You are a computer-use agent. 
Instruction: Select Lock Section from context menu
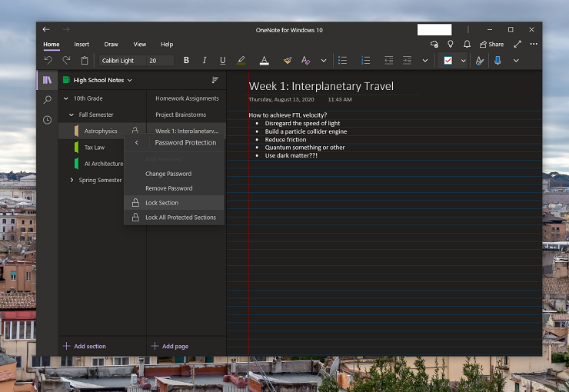pyautogui.click(x=161, y=203)
